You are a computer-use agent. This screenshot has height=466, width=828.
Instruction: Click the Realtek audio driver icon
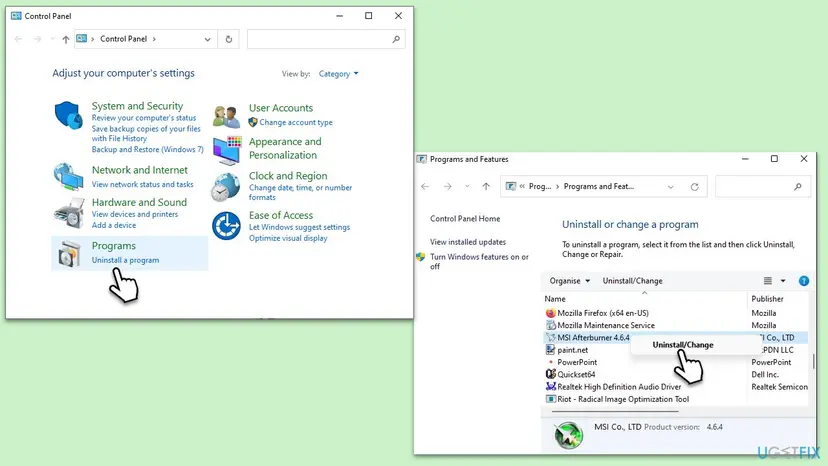(550, 387)
